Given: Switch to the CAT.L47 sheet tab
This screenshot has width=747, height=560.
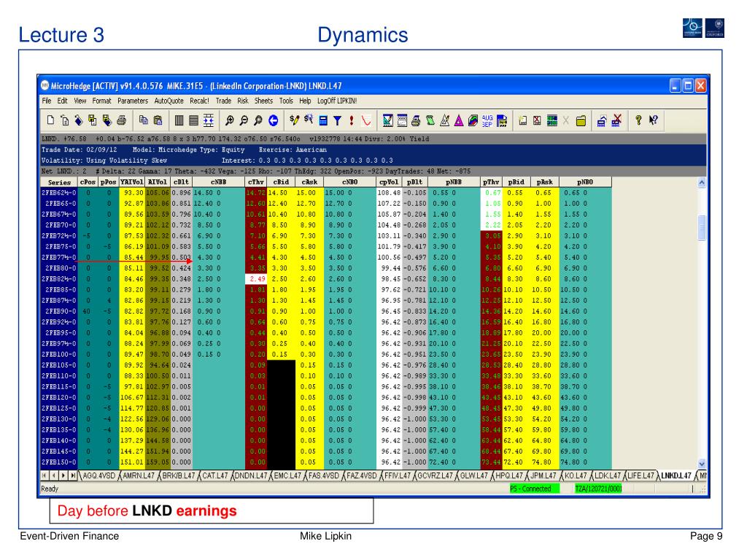Looking at the screenshot, I should pos(215,475).
